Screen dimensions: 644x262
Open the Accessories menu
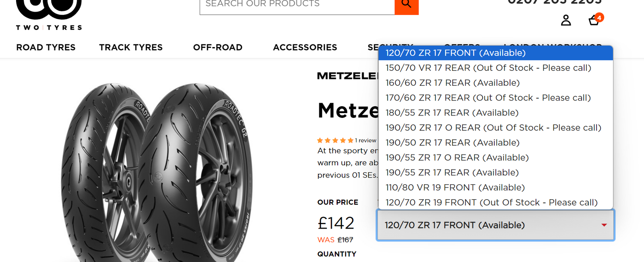305,47
